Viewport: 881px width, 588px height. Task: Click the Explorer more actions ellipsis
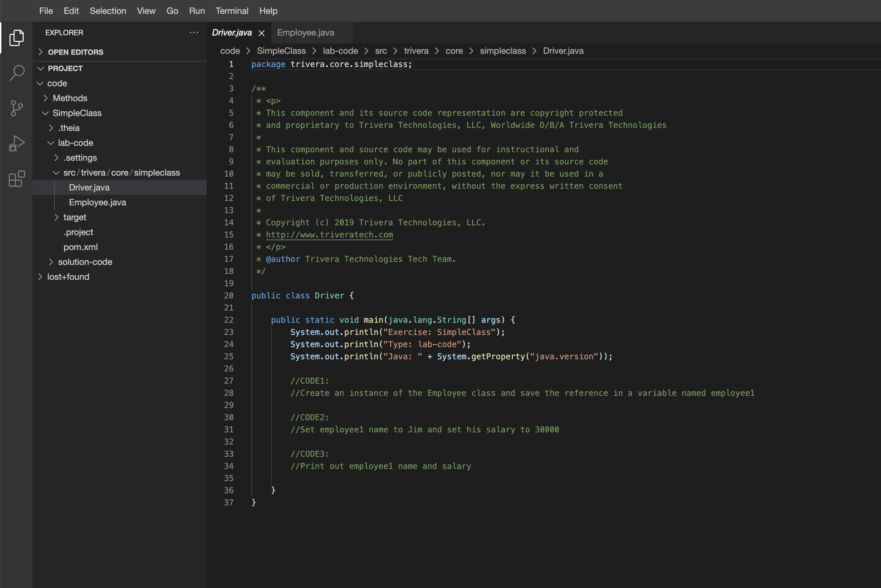click(194, 32)
